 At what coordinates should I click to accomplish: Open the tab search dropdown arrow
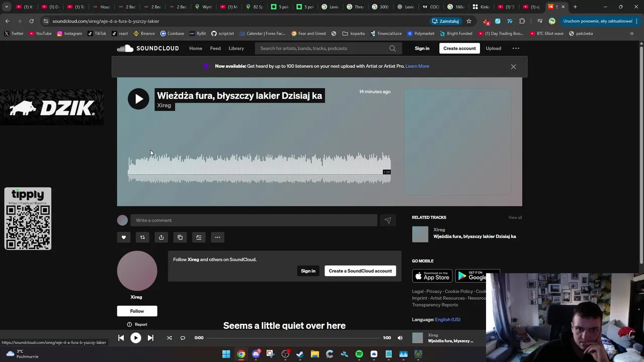pos(7,7)
